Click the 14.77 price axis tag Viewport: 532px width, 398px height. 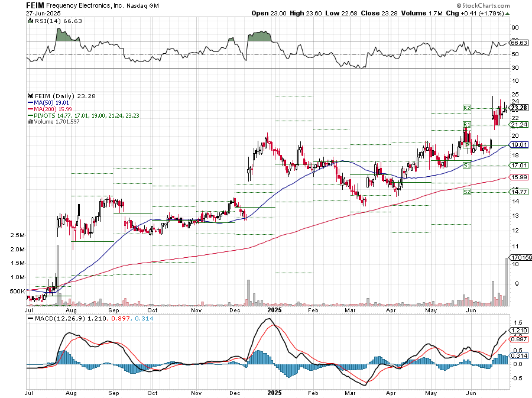coord(519,192)
